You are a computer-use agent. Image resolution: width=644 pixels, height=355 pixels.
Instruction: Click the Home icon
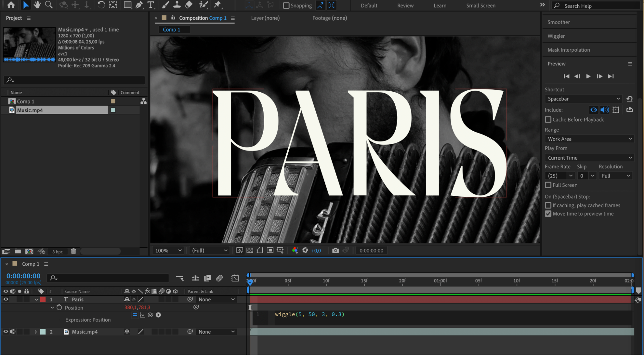tap(11, 5)
